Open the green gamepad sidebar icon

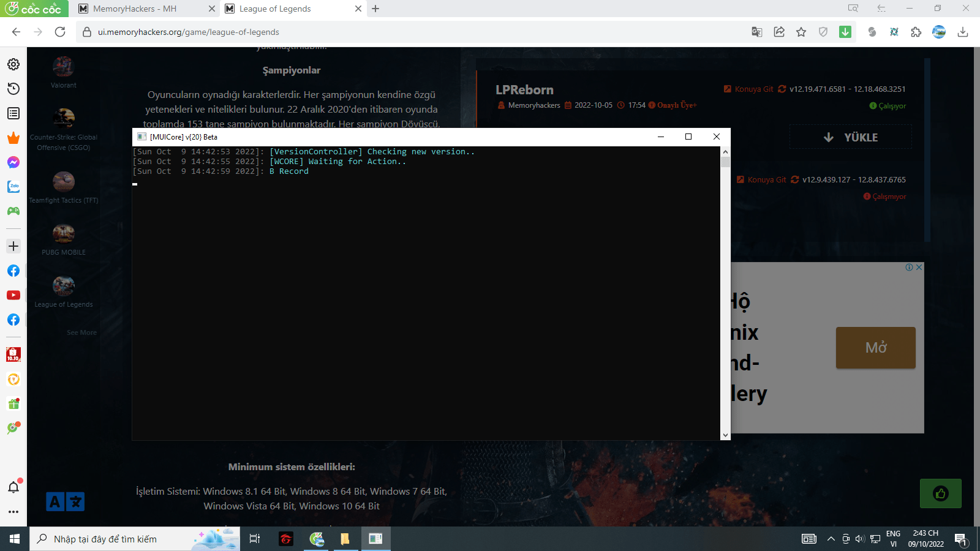pyautogui.click(x=13, y=211)
